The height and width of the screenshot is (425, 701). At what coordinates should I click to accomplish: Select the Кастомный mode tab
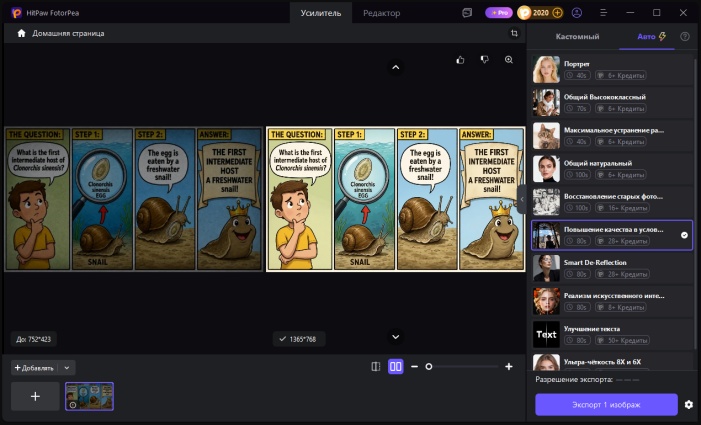pyautogui.click(x=577, y=37)
